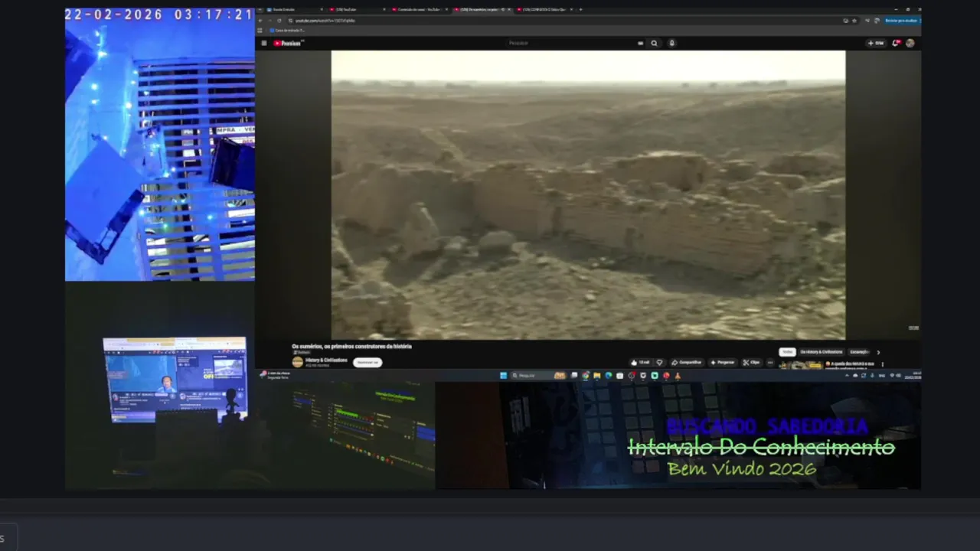Close the Conteúdo do canal tab

(x=447, y=9)
